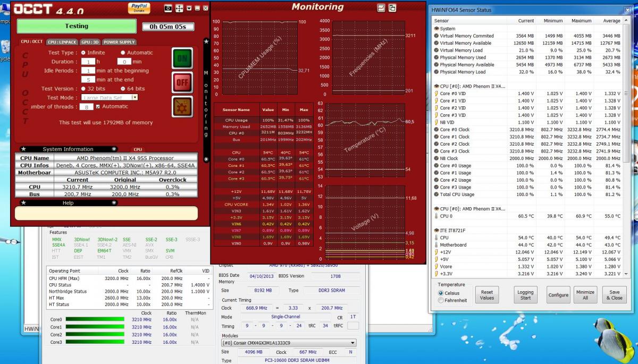
Task: Switch to the CPU:OCCT tab
Action: click(x=32, y=42)
